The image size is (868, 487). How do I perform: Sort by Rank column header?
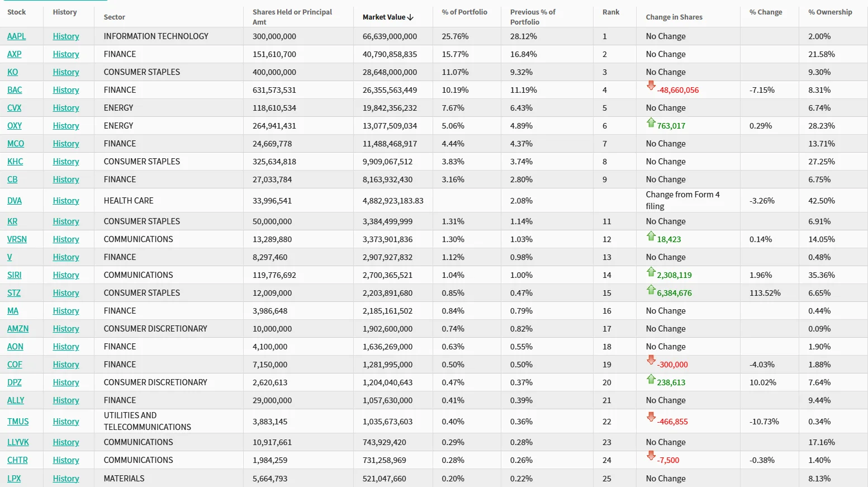611,12
